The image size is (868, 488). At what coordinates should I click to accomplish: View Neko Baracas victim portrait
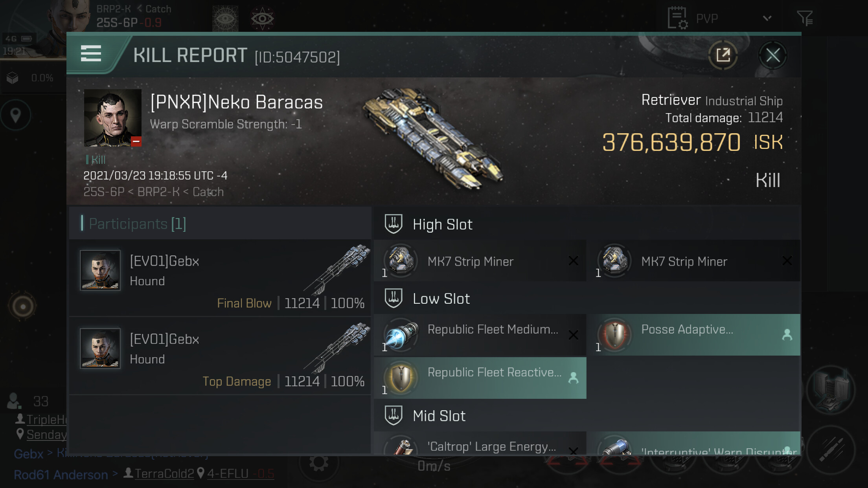(113, 117)
